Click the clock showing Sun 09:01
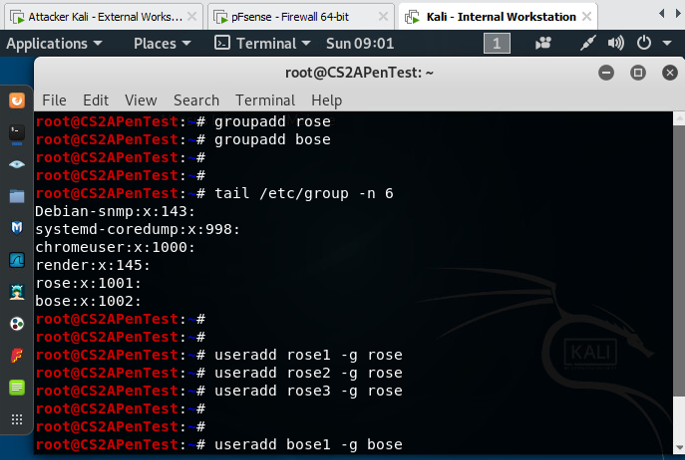685x460 pixels. (x=360, y=43)
